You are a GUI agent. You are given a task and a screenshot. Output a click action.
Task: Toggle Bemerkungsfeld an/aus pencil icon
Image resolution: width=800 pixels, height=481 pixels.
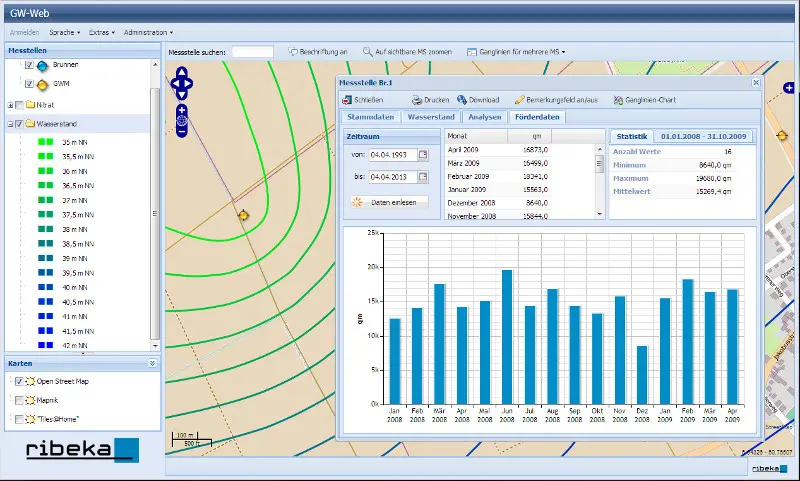[519, 100]
